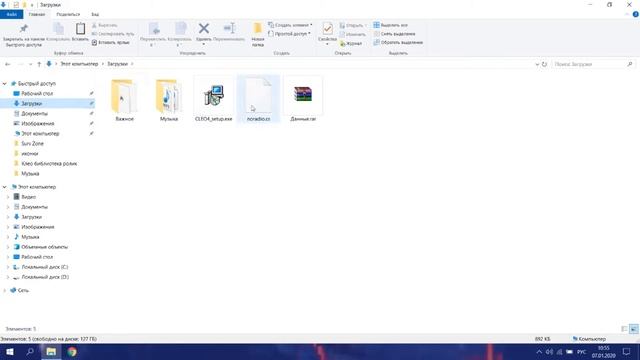Switch to details view in status bar
Screen dimensions: 640x360
tap(624, 329)
